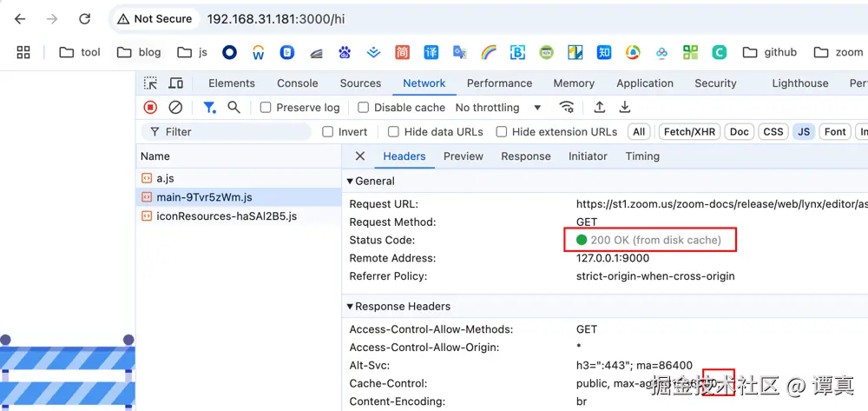Viewport: 868px width, 411px height.
Task: Open the blue 译 translate bookmark
Action: tap(431, 53)
